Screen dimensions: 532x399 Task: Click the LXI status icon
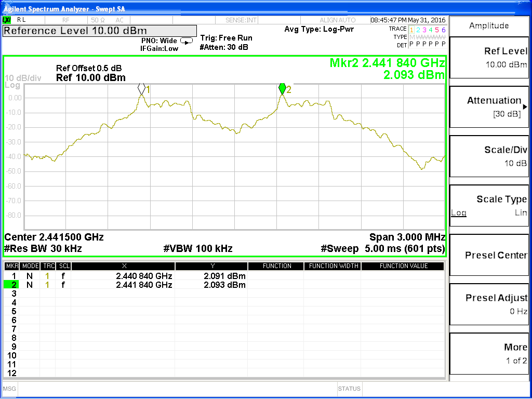point(7,20)
